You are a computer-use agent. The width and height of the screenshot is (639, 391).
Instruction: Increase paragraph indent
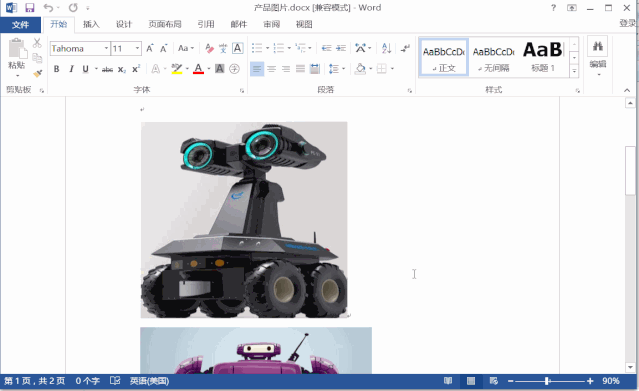point(341,49)
